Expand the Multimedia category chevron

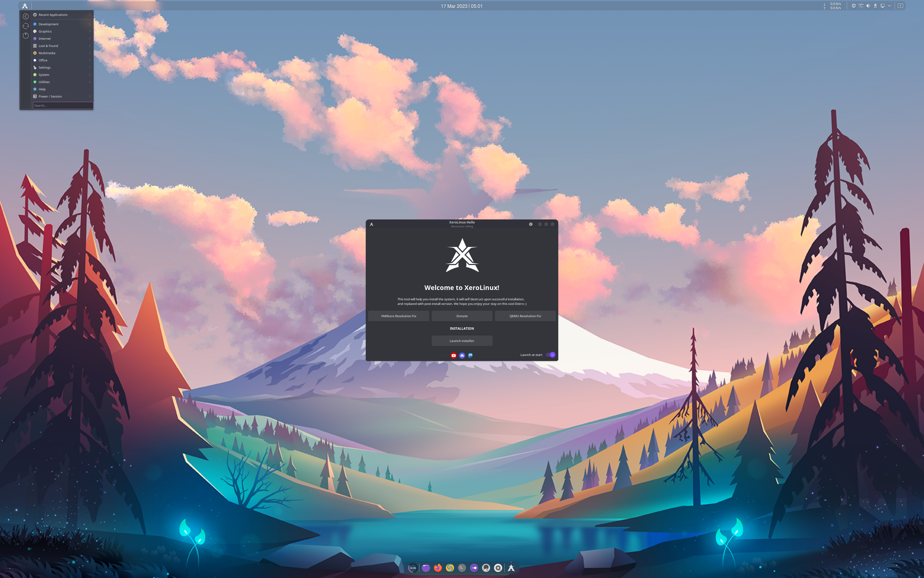pos(90,53)
